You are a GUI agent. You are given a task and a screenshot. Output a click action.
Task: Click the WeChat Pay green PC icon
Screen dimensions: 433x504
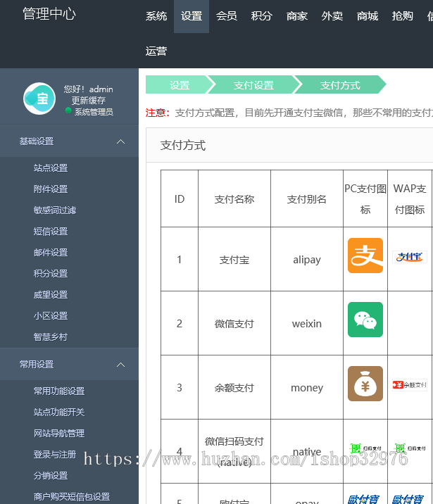365,320
